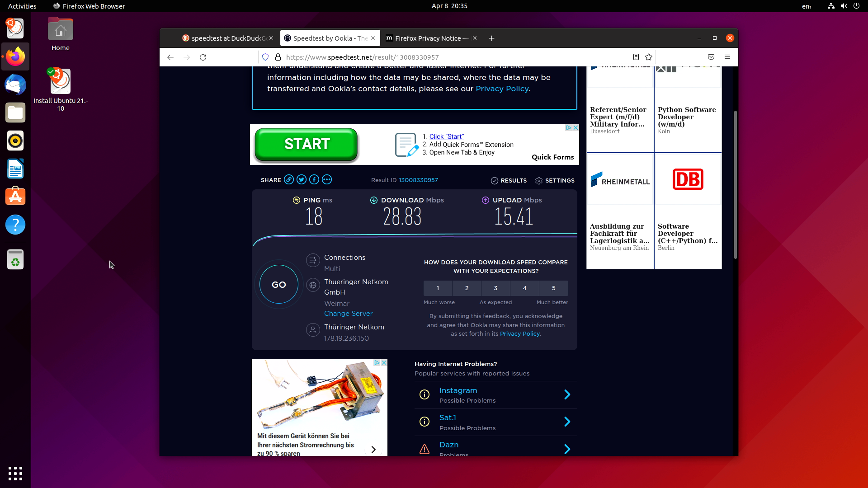Show Applications grid
This screenshot has height=488, width=868.
[15, 473]
